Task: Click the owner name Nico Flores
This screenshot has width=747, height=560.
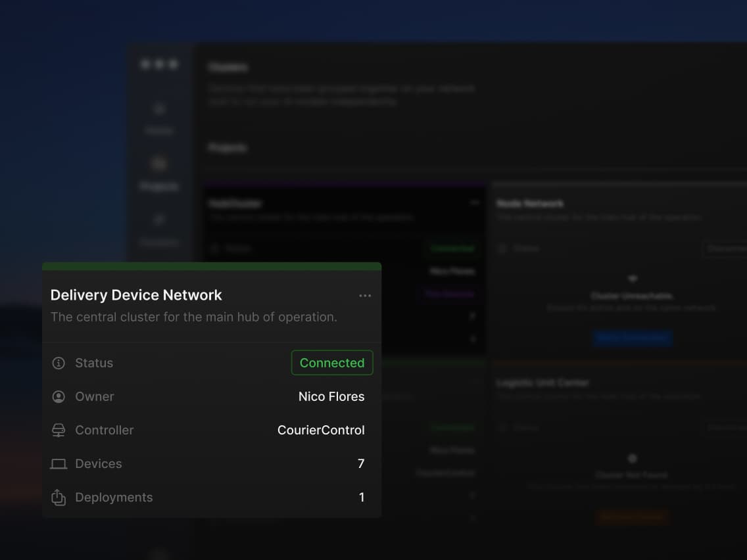Action: [331, 396]
